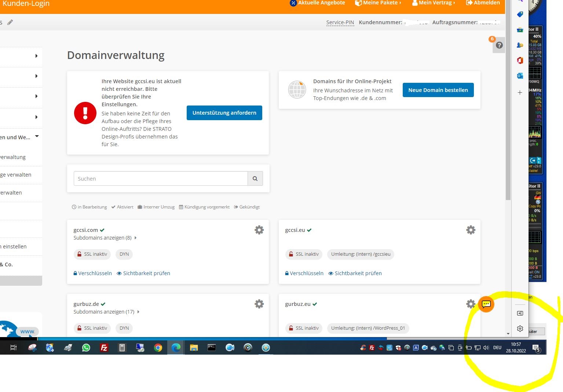This screenshot has height=392, width=563.
Task: Click 'Interner Umzug' legend entry
Action: [156, 207]
